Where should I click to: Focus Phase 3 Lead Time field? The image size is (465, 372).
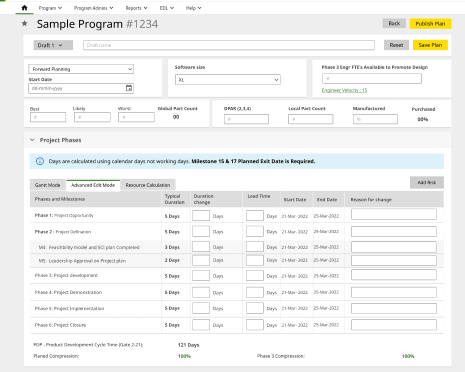(x=255, y=276)
